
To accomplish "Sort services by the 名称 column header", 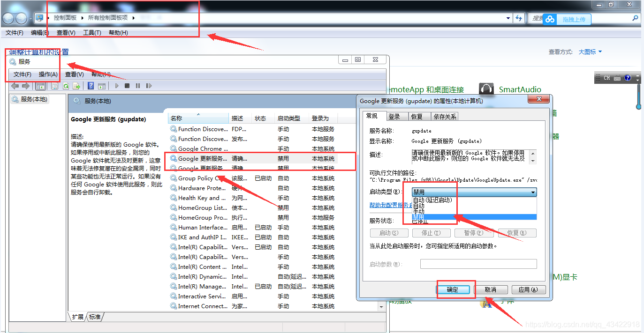I will click(198, 118).
